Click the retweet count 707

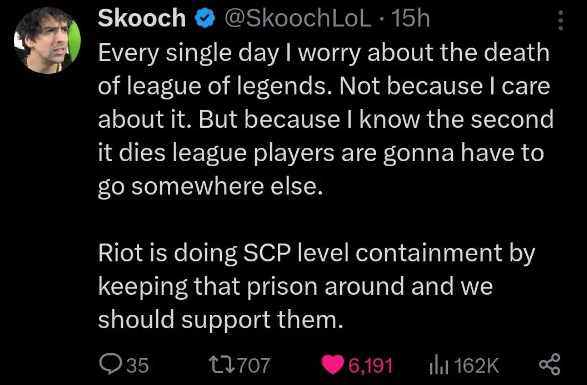coord(254,365)
